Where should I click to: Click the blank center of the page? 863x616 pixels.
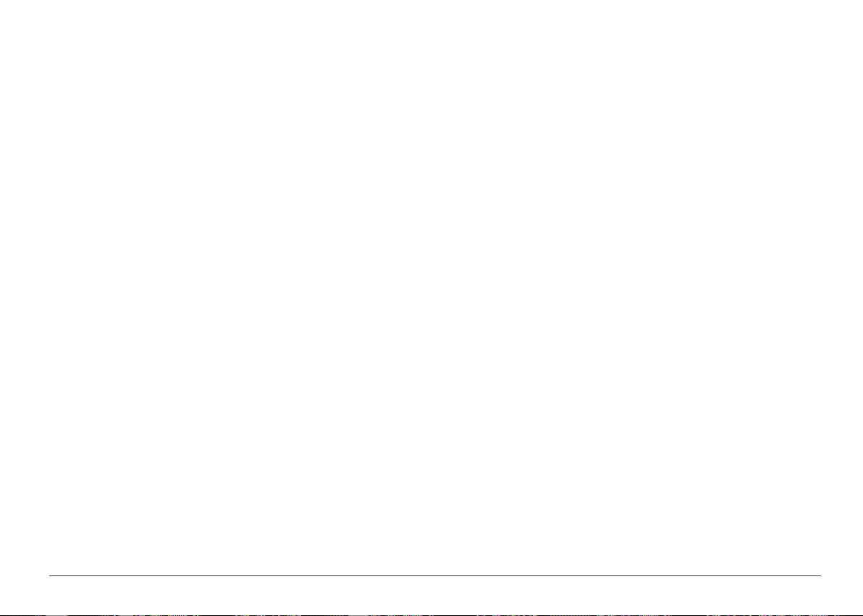click(x=432, y=286)
